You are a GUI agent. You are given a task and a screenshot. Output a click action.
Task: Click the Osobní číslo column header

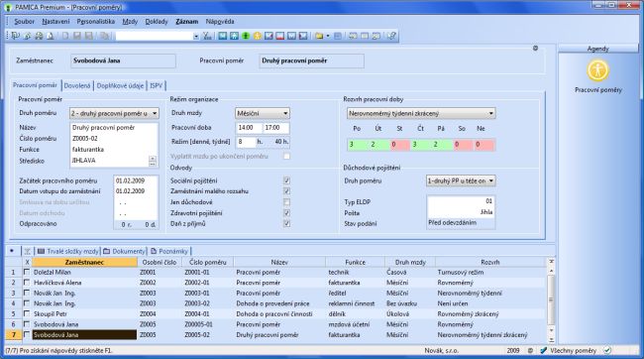[x=159, y=262]
